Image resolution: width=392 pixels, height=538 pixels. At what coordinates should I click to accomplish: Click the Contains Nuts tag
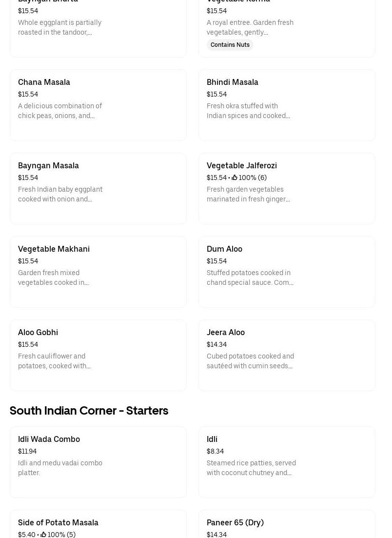(230, 45)
